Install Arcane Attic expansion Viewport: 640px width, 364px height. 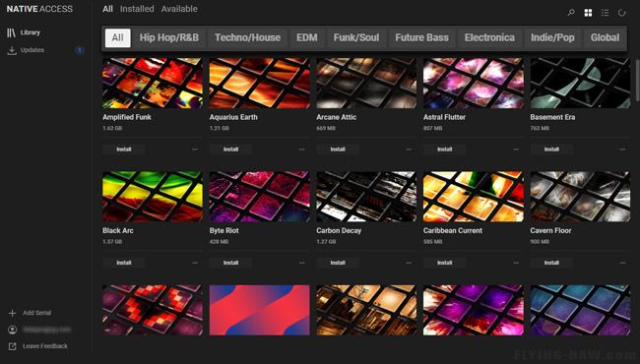(338, 150)
